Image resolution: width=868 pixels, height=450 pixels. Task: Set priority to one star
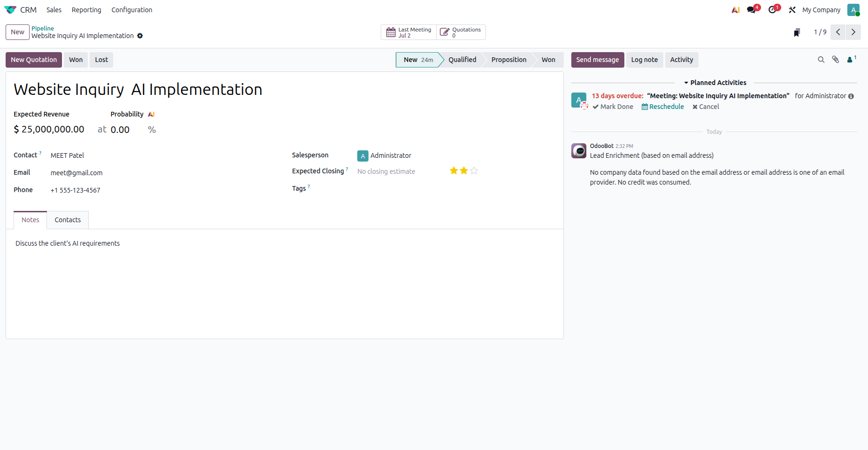coord(454,171)
